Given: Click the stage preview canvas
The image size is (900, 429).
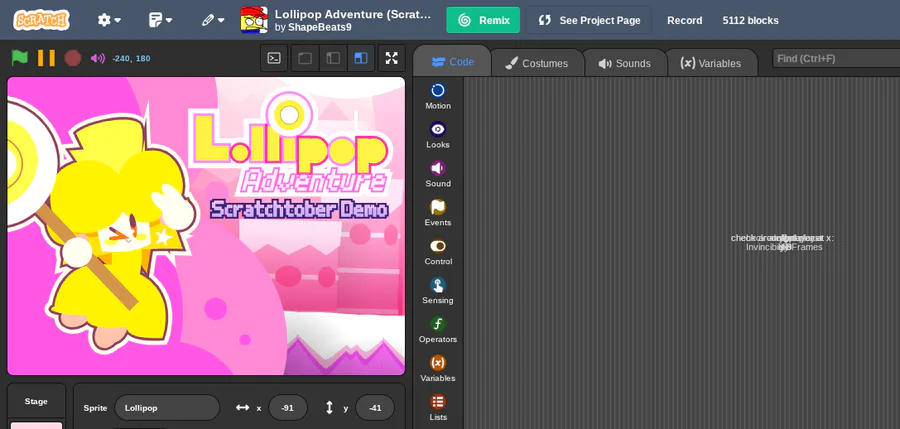Looking at the screenshot, I should point(206,226).
